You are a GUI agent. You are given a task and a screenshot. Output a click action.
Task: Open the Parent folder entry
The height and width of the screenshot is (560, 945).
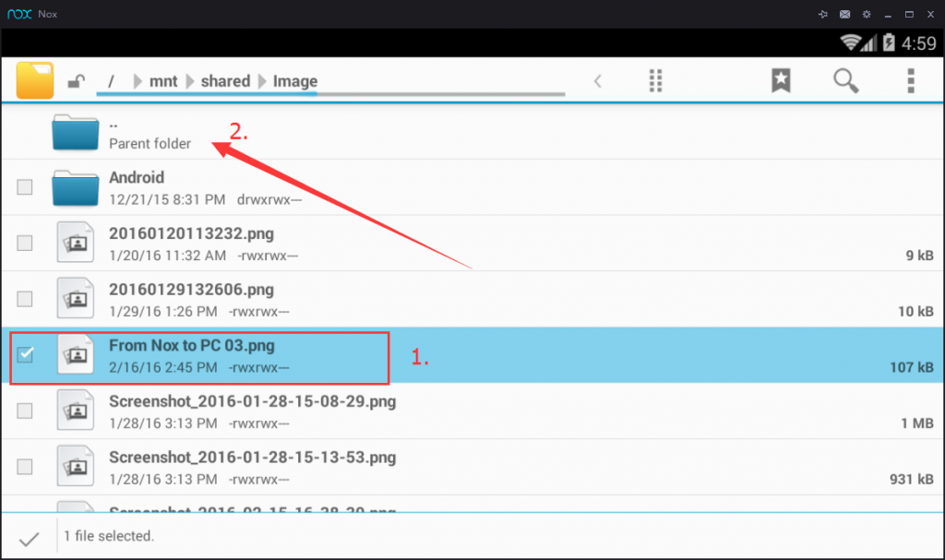[472, 132]
